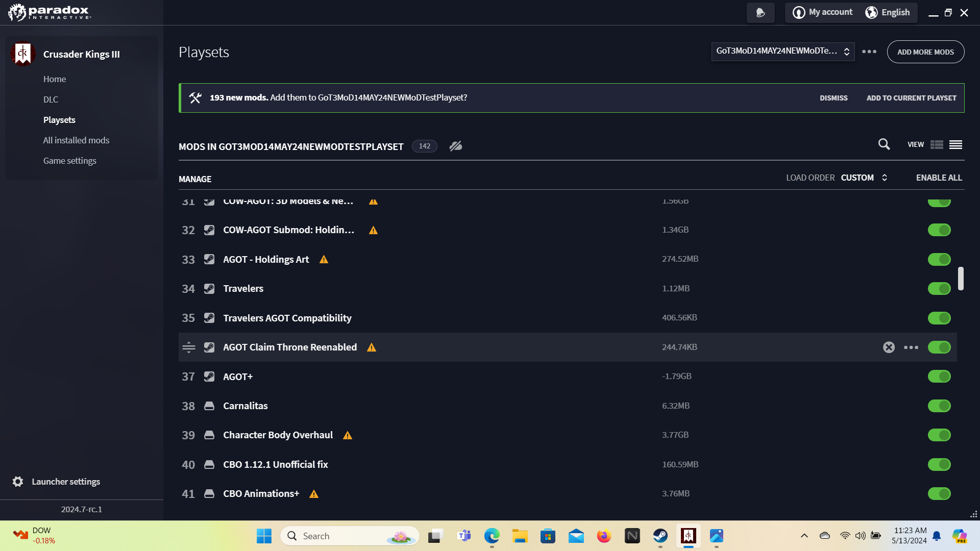Select the CBO 1.12.1 Unofficial fix row name

[276, 465]
